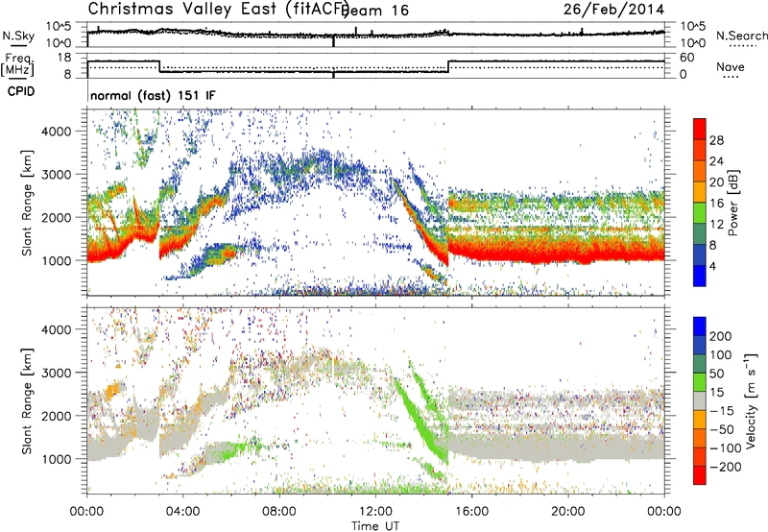This screenshot has width=768, height=532.
Task: Select the 16:00 time axis label
Action: [471, 512]
